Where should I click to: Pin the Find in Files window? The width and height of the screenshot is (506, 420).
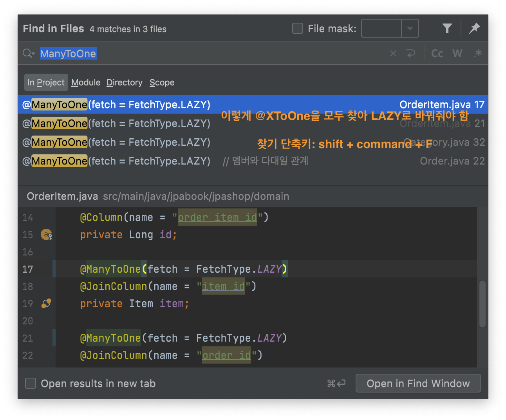tap(474, 28)
